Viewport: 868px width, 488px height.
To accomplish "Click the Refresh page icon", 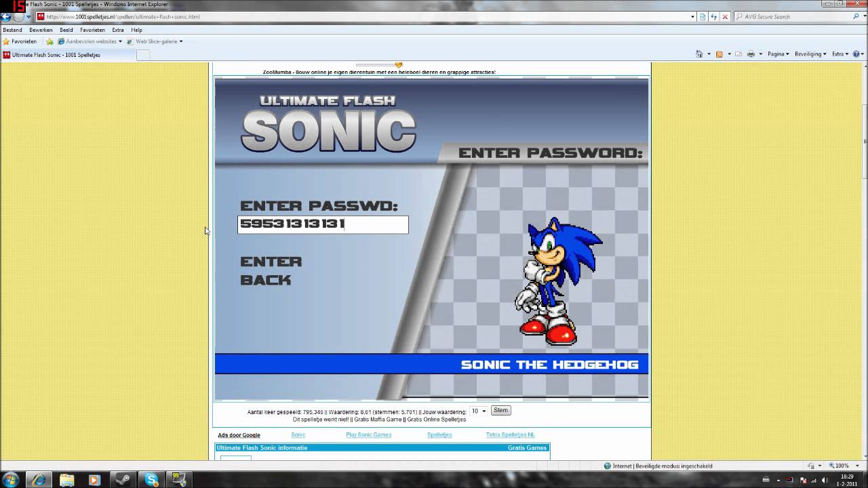I will point(714,16).
